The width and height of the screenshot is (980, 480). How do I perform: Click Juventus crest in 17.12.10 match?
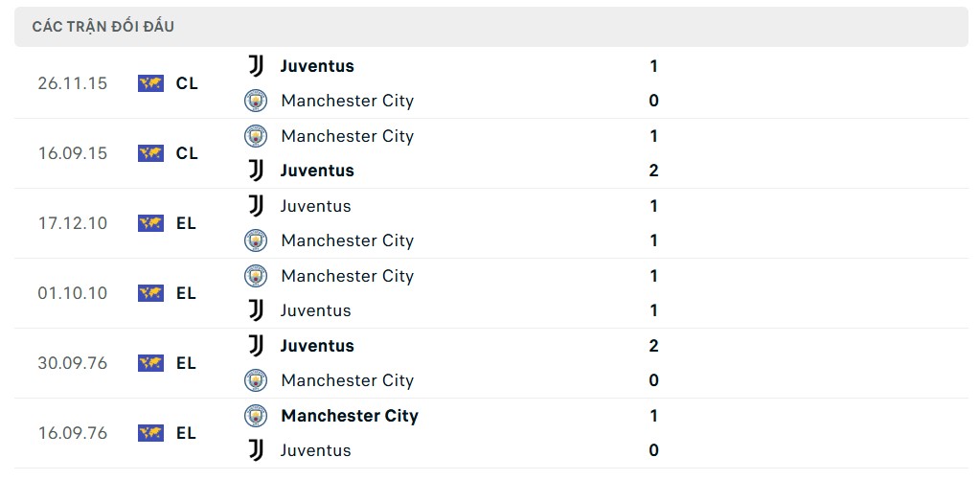coord(256,206)
